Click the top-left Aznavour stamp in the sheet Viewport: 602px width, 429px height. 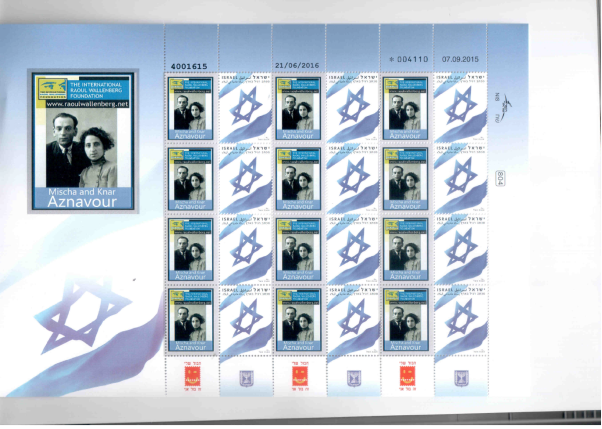pos(190,109)
